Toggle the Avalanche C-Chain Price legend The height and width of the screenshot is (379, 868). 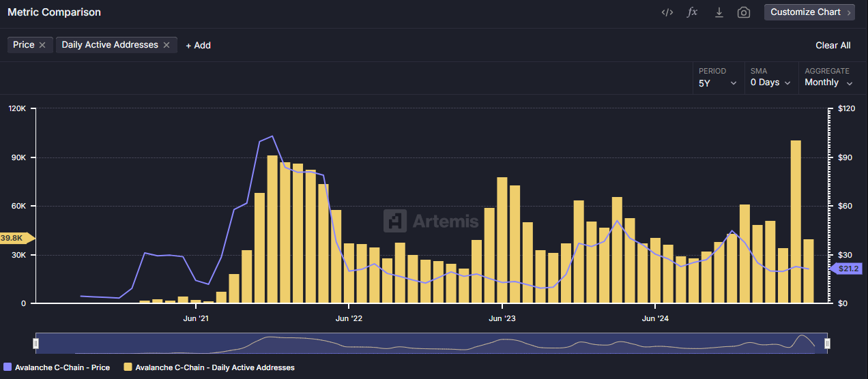click(x=57, y=367)
